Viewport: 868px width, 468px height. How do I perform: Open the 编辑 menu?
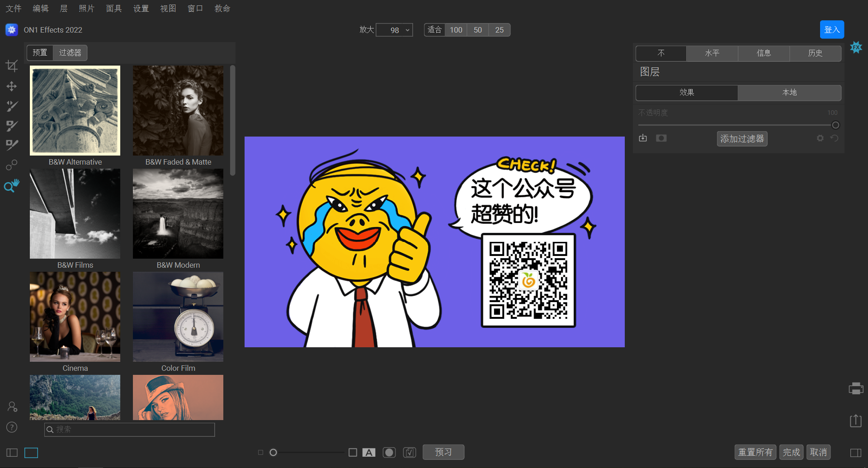pos(41,9)
